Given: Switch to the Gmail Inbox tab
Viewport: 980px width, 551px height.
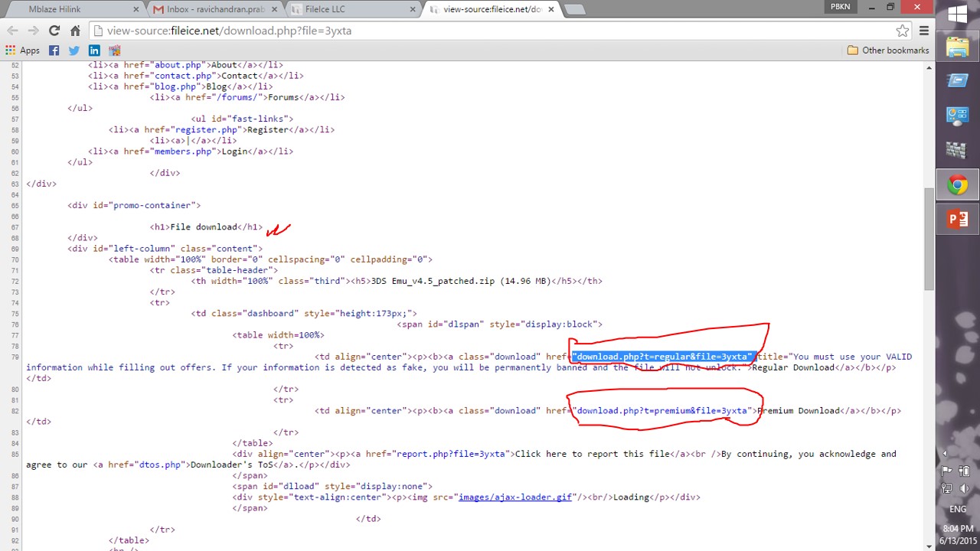Looking at the screenshot, I should (x=214, y=9).
